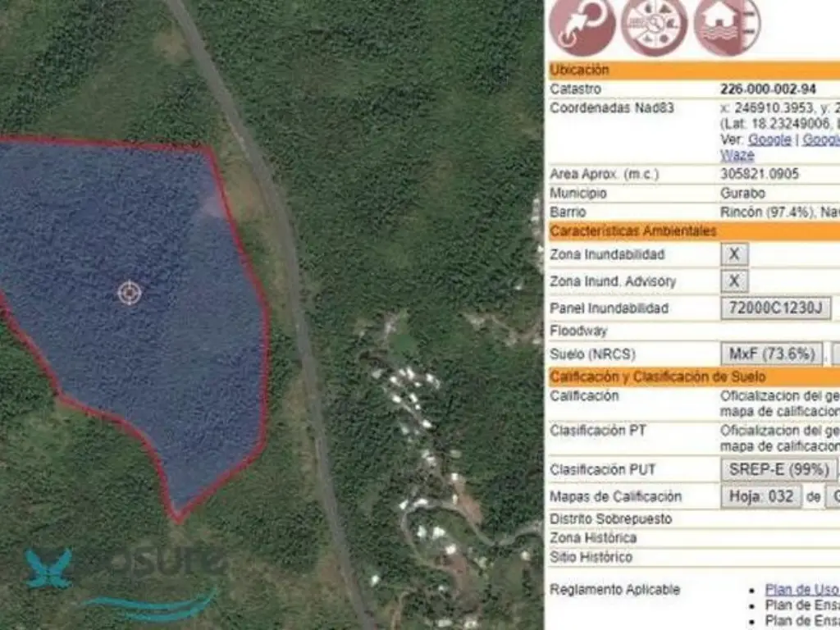Click the house flood level icon
Screen dimensions: 840x630
(x=727, y=25)
